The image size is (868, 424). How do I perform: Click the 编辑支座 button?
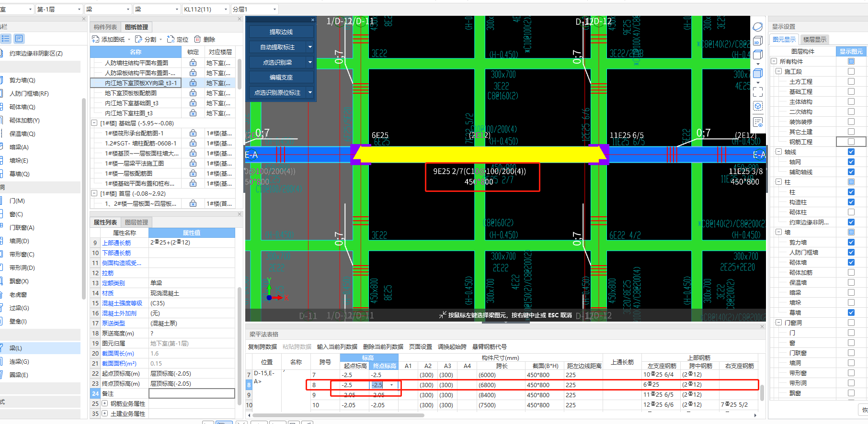click(x=281, y=77)
